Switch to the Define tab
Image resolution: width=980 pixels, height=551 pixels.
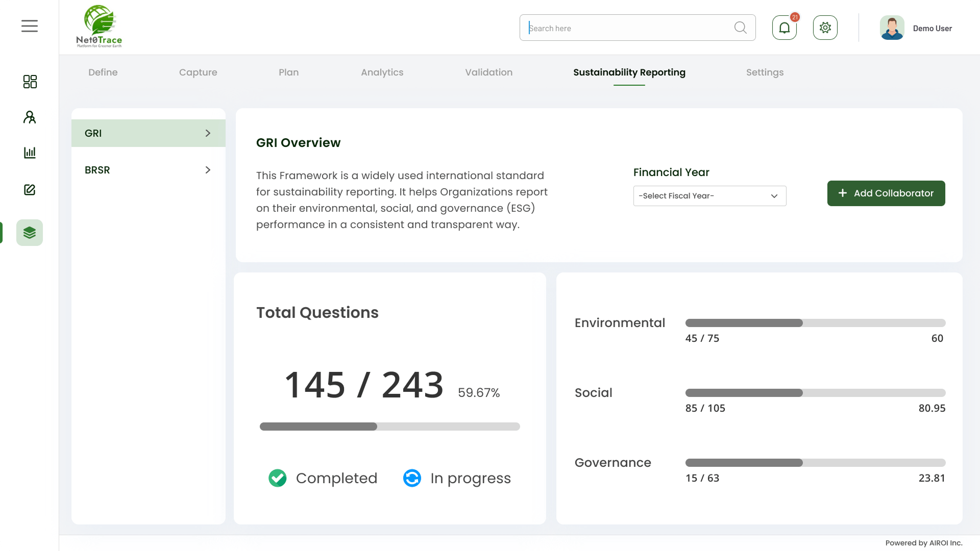(103, 72)
